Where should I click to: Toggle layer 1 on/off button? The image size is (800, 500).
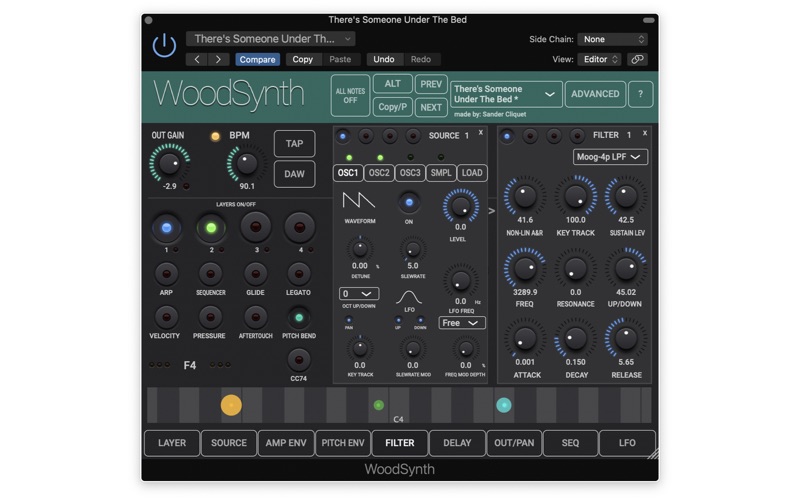[166, 228]
